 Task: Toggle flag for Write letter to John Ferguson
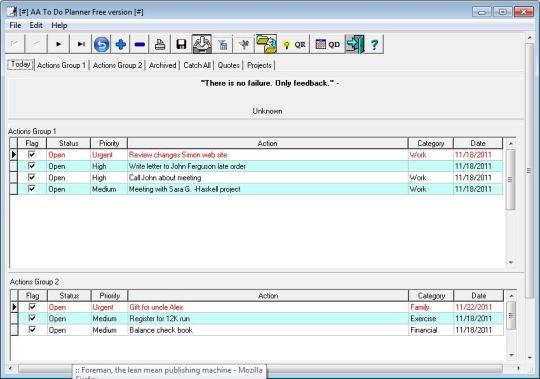click(x=32, y=166)
